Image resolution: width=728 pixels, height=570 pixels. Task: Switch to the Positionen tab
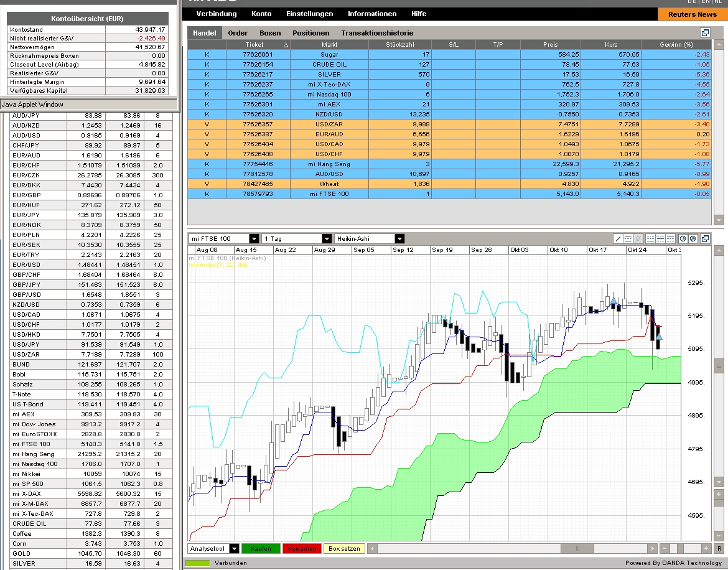pos(311,33)
